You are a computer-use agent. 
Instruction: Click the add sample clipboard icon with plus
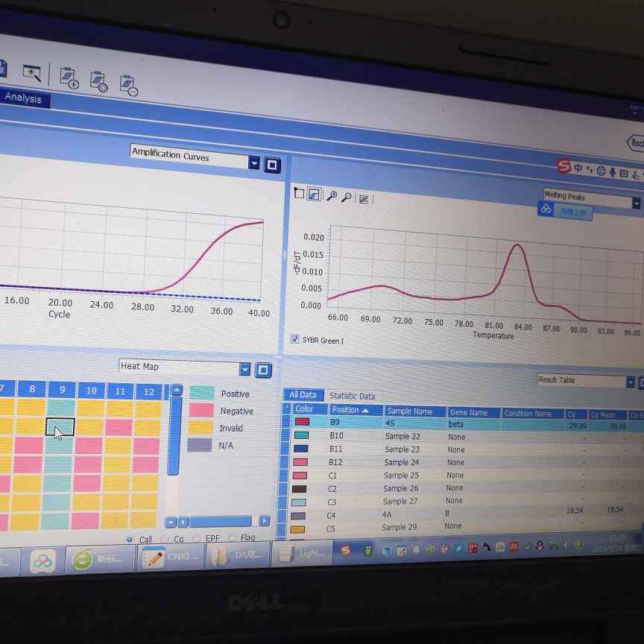pos(69,78)
